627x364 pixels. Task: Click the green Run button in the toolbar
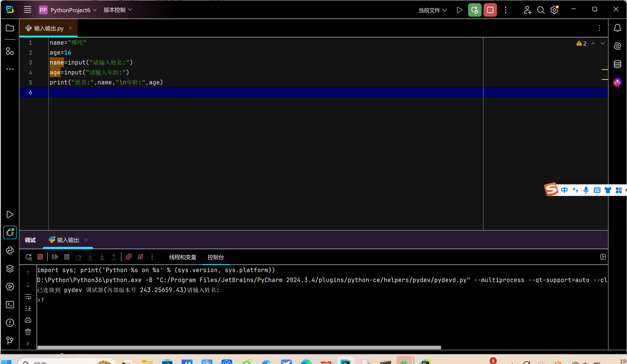(x=459, y=10)
